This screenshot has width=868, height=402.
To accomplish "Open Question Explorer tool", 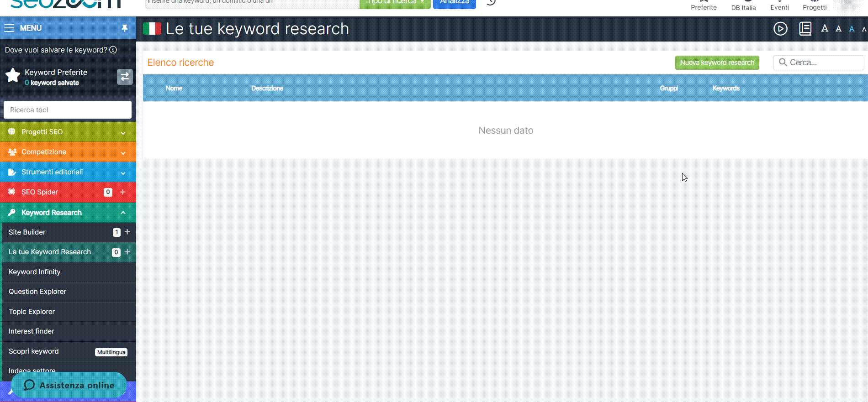I will (37, 292).
